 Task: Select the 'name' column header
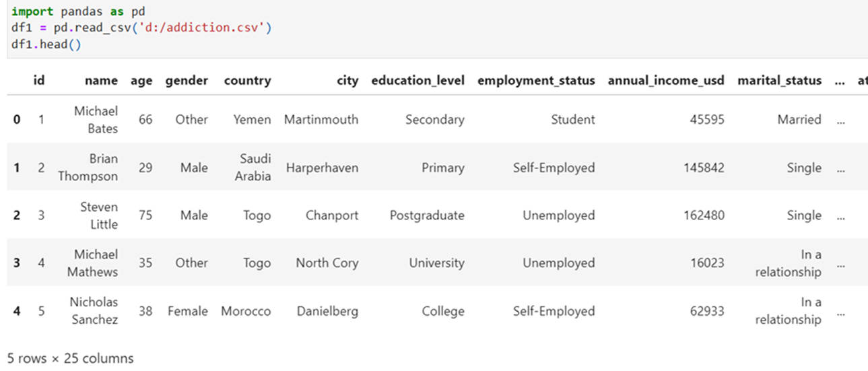click(x=101, y=81)
